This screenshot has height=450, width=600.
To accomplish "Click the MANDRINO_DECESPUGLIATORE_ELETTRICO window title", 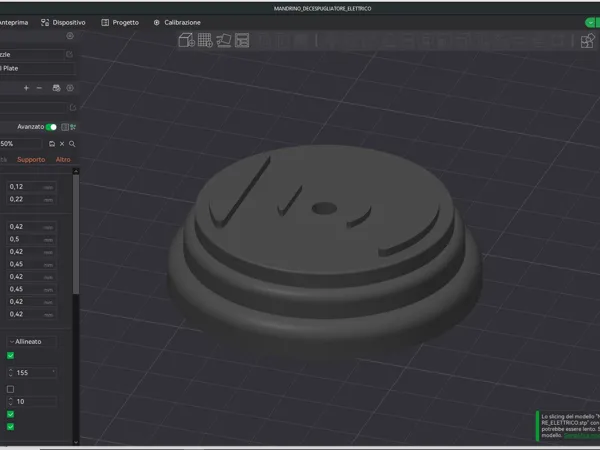I will click(322, 8).
